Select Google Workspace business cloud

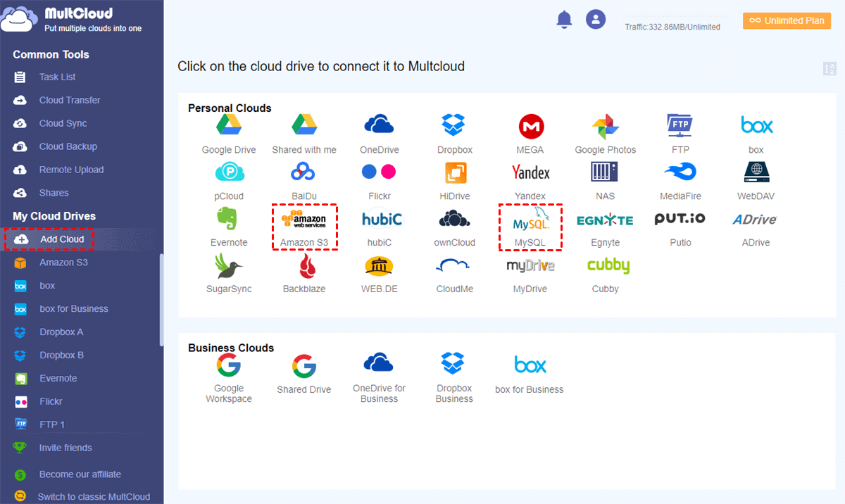[x=229, y=378]
